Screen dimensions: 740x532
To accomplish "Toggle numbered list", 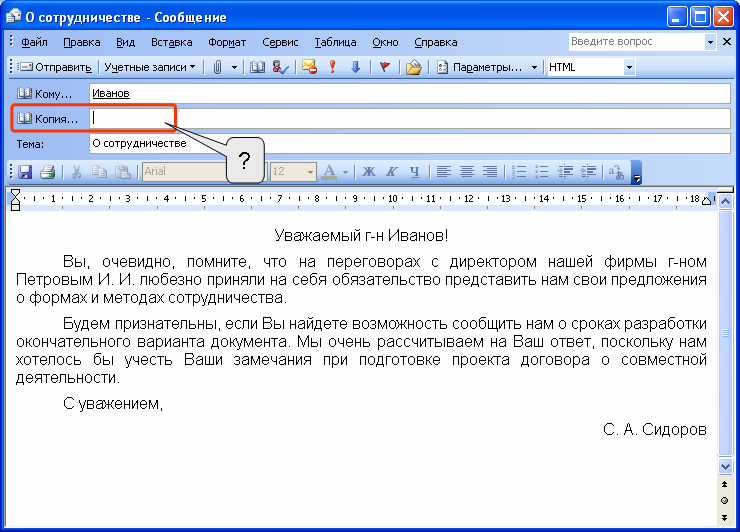I will [519, 172].
